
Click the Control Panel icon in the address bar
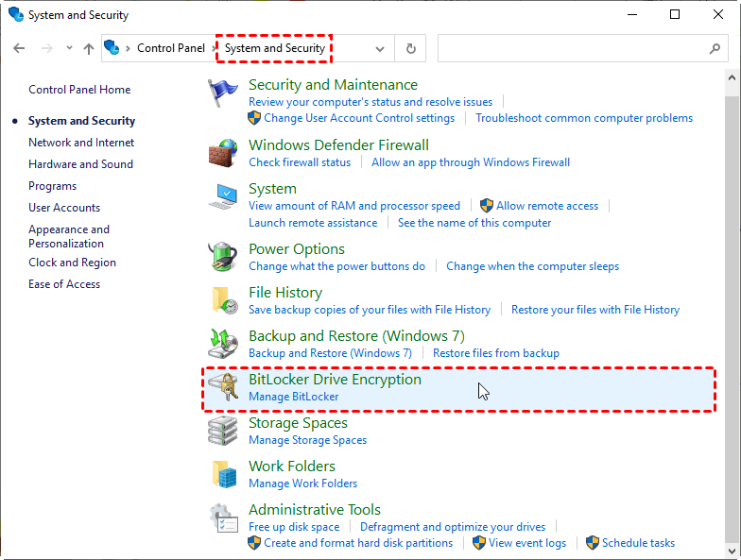[112, 47]
